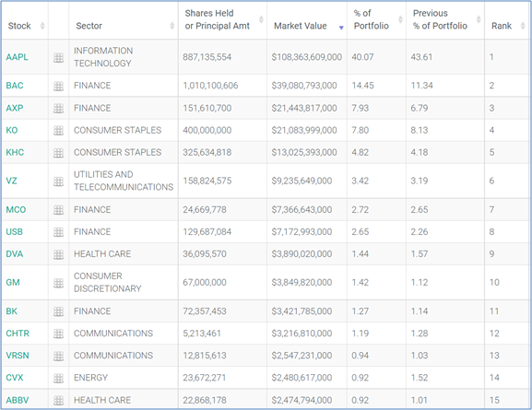The image size is (532, 410).
Task: Open the CHTR stock link
Action: 18,334
